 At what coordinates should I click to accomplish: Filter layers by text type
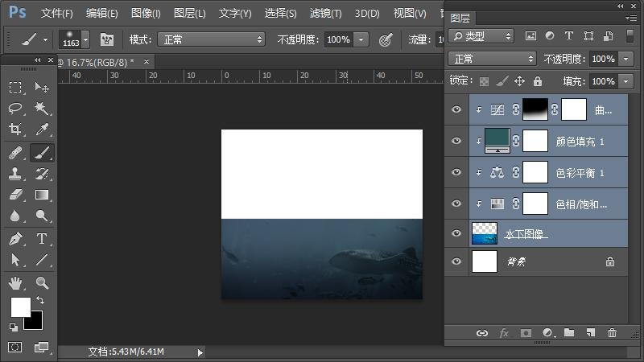[569, 36]
